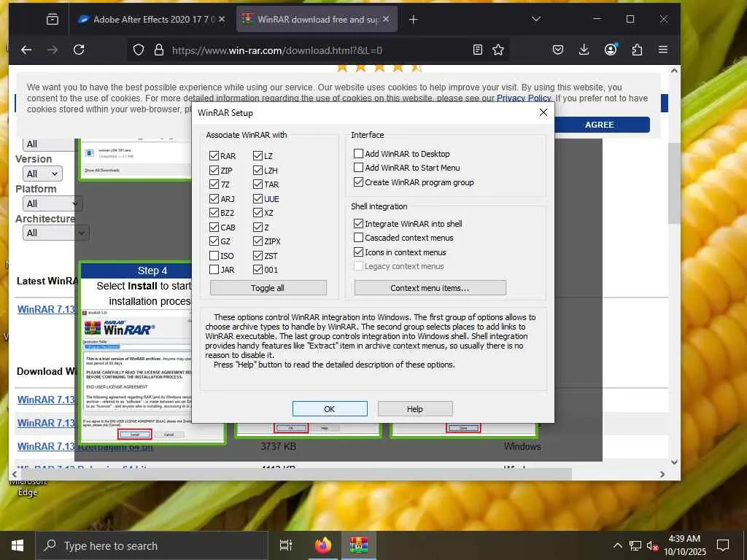The width and height of the screenshot is (747, 560).
Task: Uncheck the TAR association checkbox
Action: [x=258, y=184]
